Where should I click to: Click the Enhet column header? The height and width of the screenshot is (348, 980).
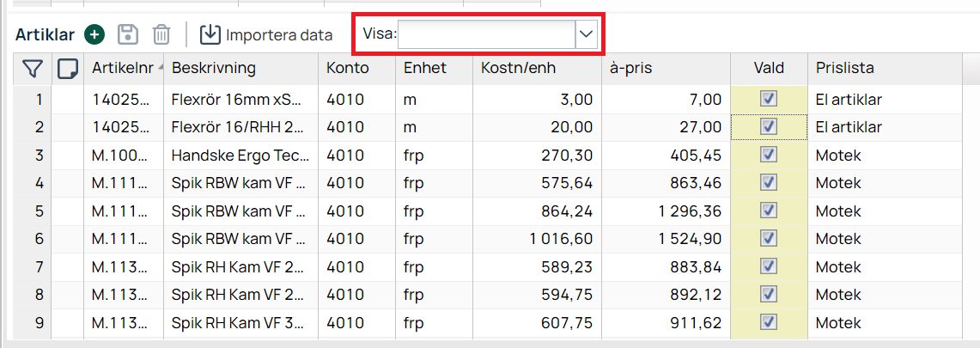[425, 68]
